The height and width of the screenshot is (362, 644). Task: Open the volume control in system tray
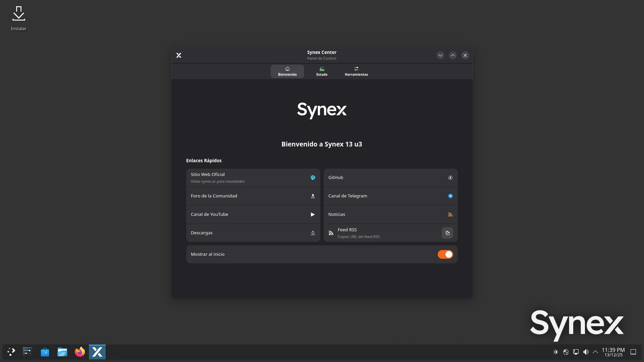pos(586,352)
